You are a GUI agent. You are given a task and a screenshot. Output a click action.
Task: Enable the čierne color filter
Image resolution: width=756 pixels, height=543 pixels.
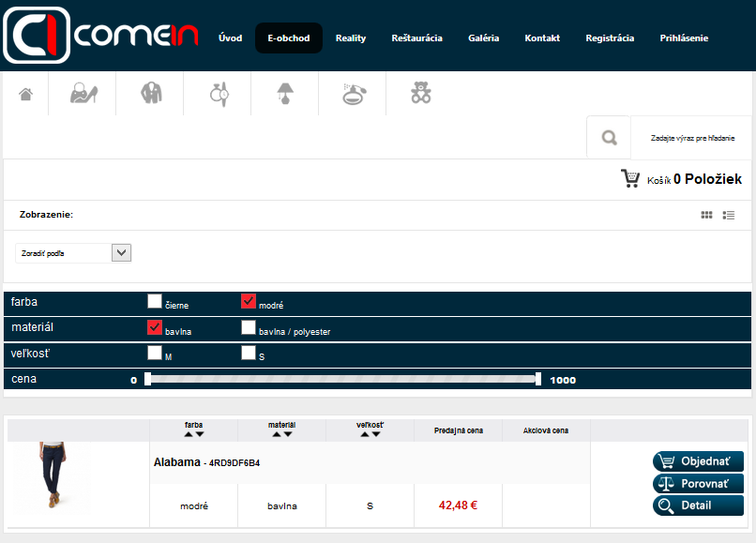point(155,301)
